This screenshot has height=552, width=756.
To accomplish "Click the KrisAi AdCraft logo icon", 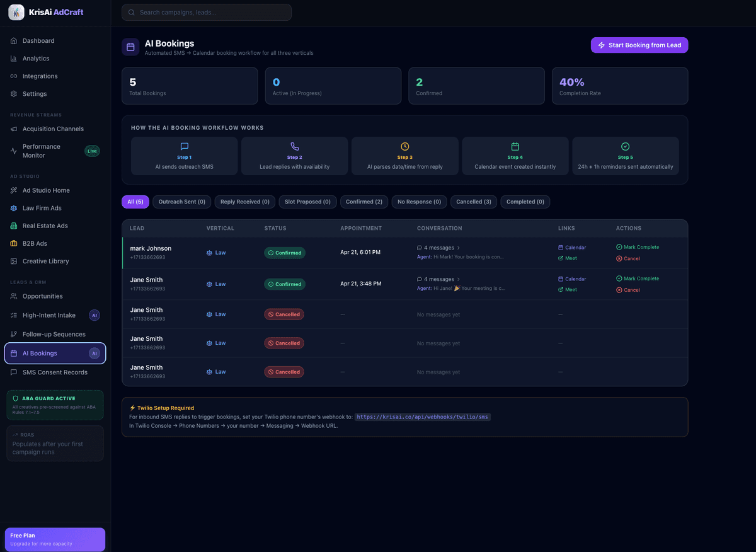I will [x=16, y=13].
